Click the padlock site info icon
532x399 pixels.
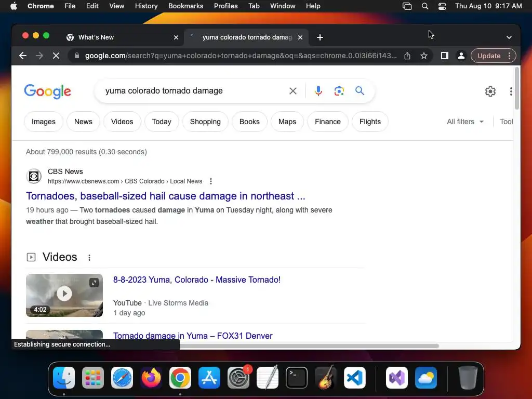tap(77, 56)
